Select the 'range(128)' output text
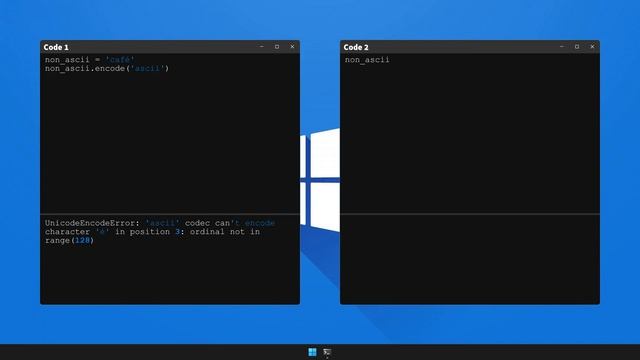640x360 pixels. (69, 240)
